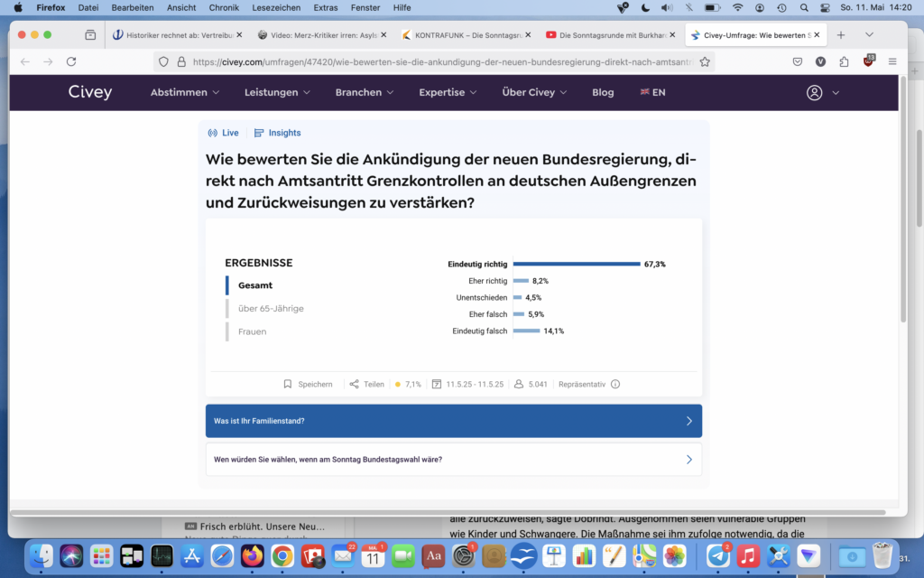Select the Frauen results filter
Screen dimensions: 924x578
click(x=252, y=331)
